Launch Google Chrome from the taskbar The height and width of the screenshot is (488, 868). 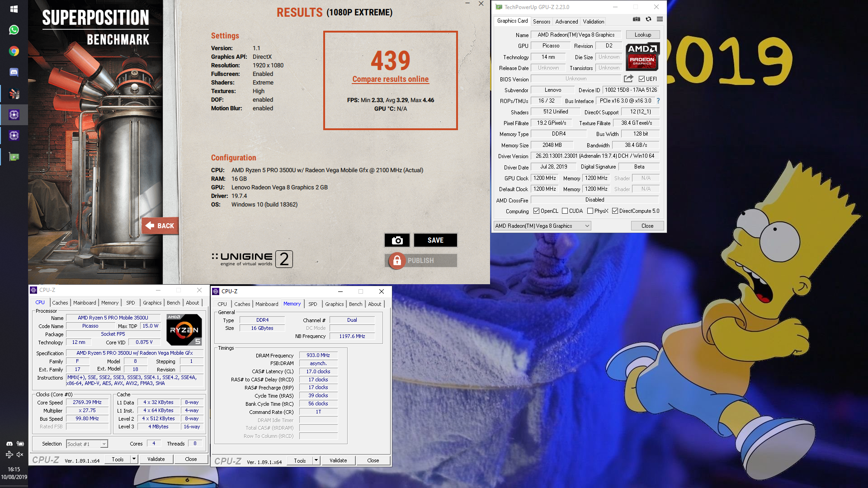(x=14, y=51)
